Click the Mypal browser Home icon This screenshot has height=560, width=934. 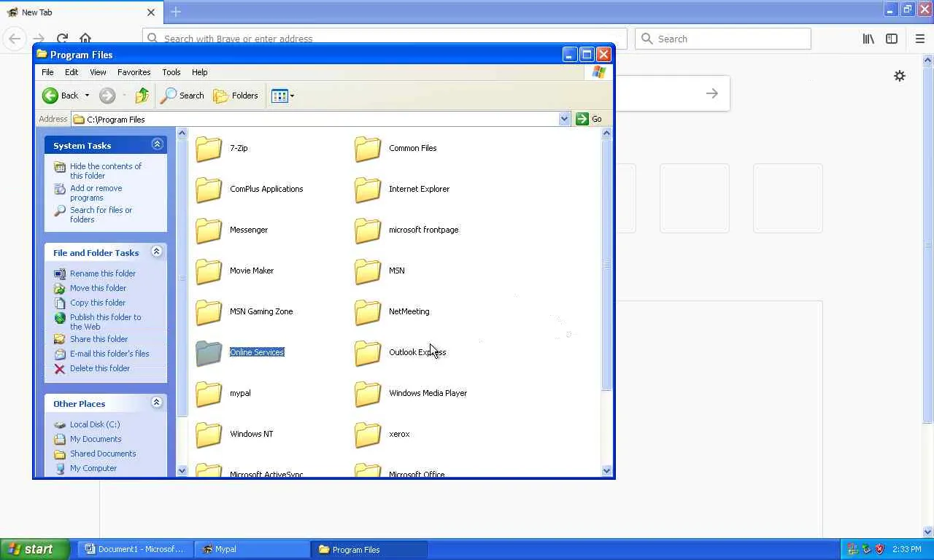tap(85, 39)
